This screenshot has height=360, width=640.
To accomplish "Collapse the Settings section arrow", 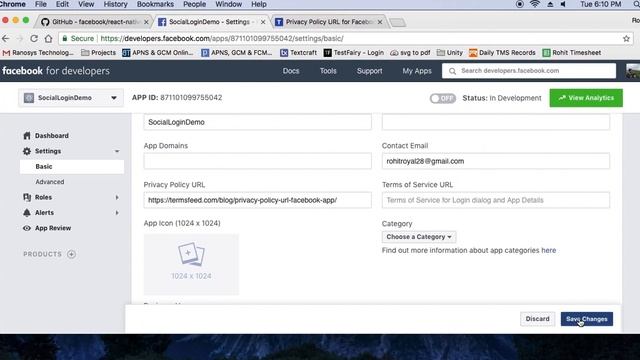I will [117, 151].
